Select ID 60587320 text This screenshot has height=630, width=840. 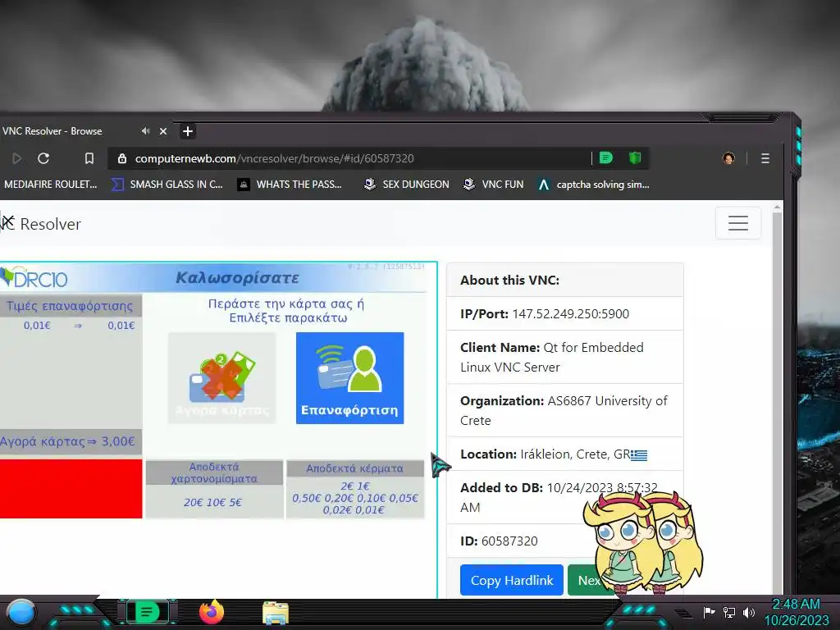click(499, 541)
